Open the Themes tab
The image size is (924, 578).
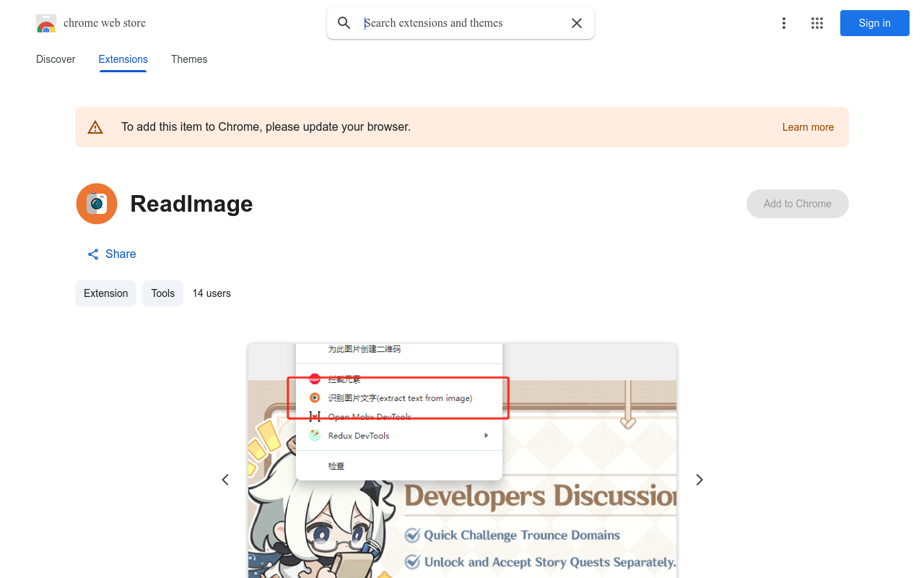(x=189, y=59)
